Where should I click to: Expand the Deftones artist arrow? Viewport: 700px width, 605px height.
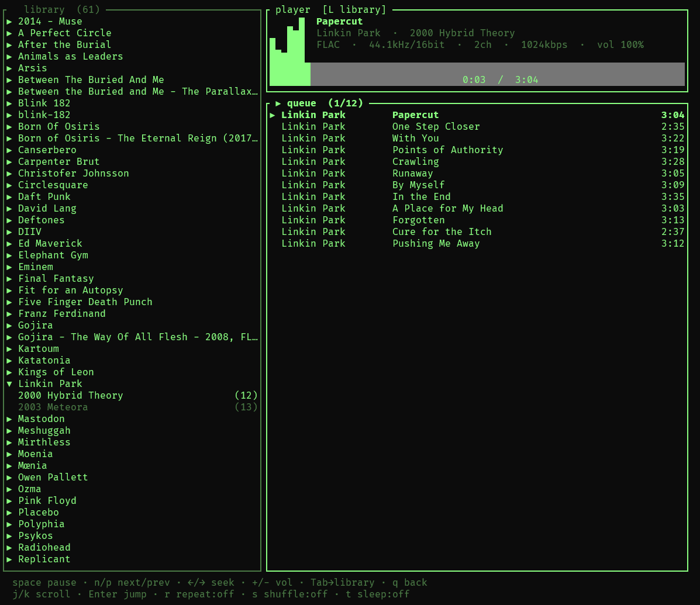pyautogui.click(x=9, y=220)
